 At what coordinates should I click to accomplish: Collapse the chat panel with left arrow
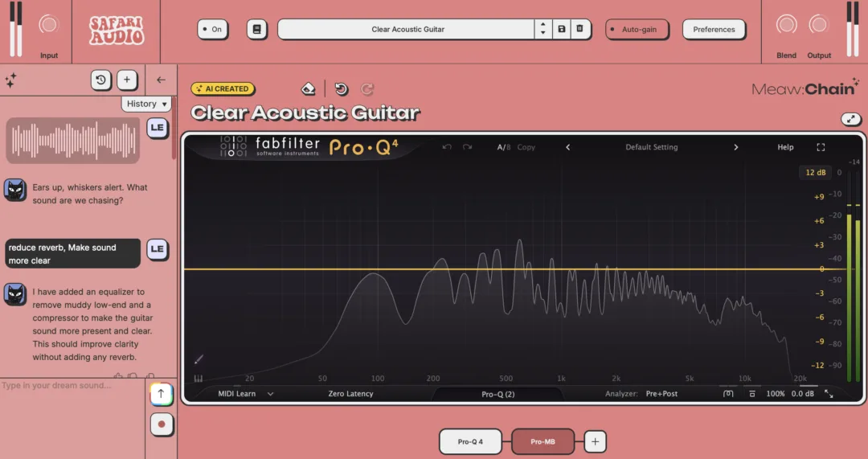[x=161, y=80]
